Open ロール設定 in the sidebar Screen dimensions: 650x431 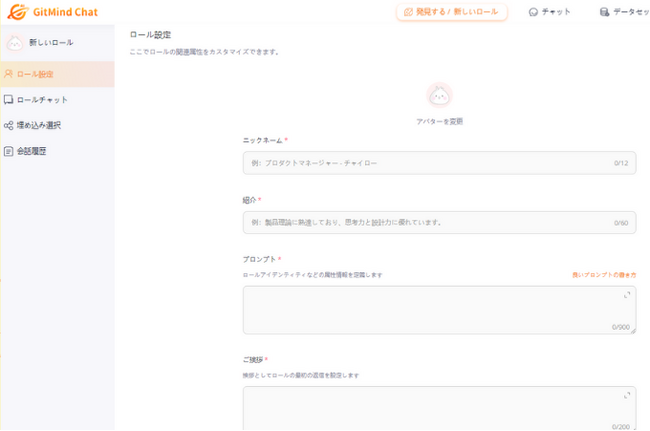57,74
